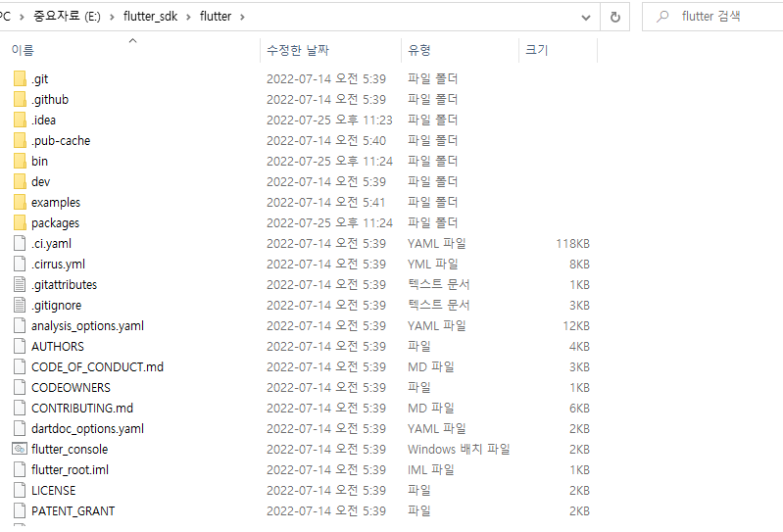Select the .idea folder name
The width and height of the screenshot is (783, 532).
pyautogui.click(x=43, y=121)
